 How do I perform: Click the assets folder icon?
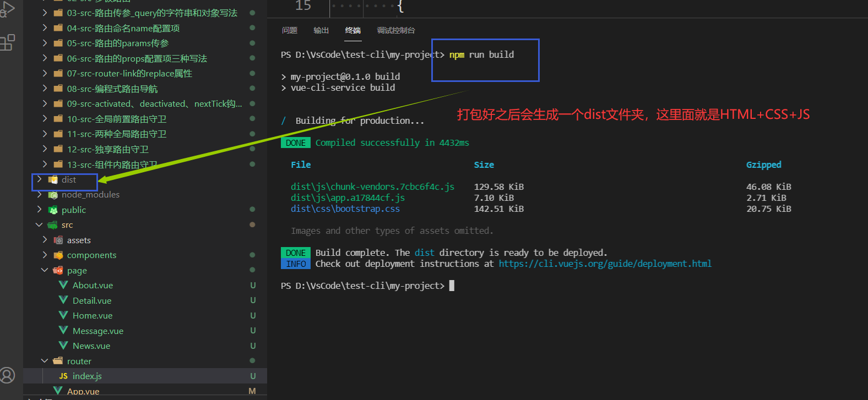click(58, 240)
